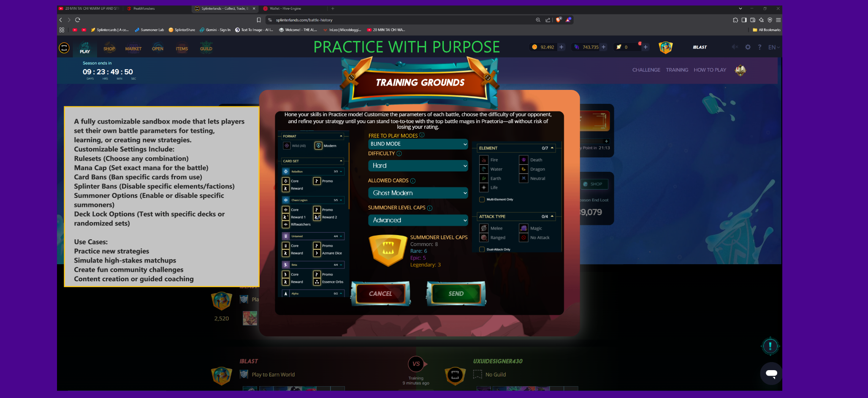
Task: Open Summoner Lab bookmark
Action: click(x=149, y=30)
